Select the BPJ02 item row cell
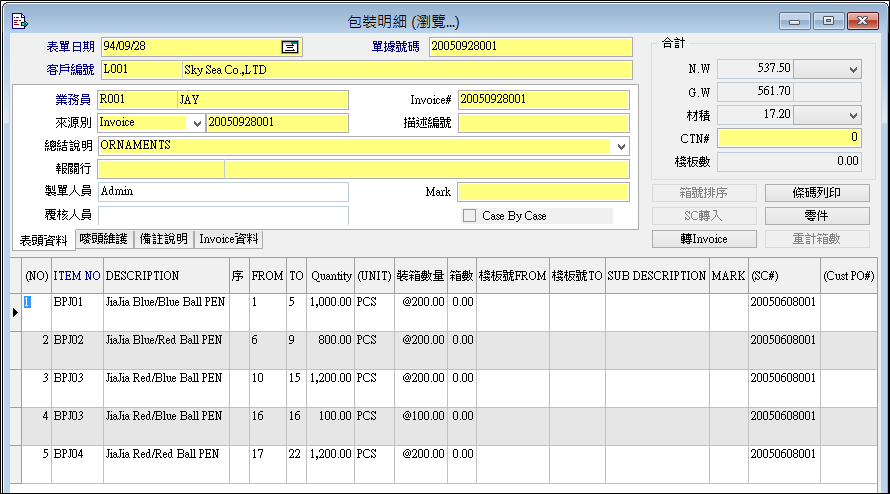 click(77, 340)
